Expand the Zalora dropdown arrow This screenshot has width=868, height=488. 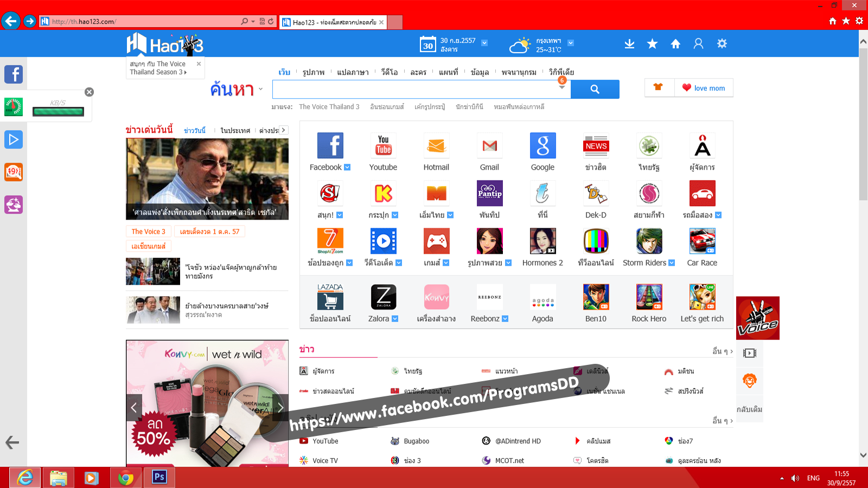pos(395,319)
